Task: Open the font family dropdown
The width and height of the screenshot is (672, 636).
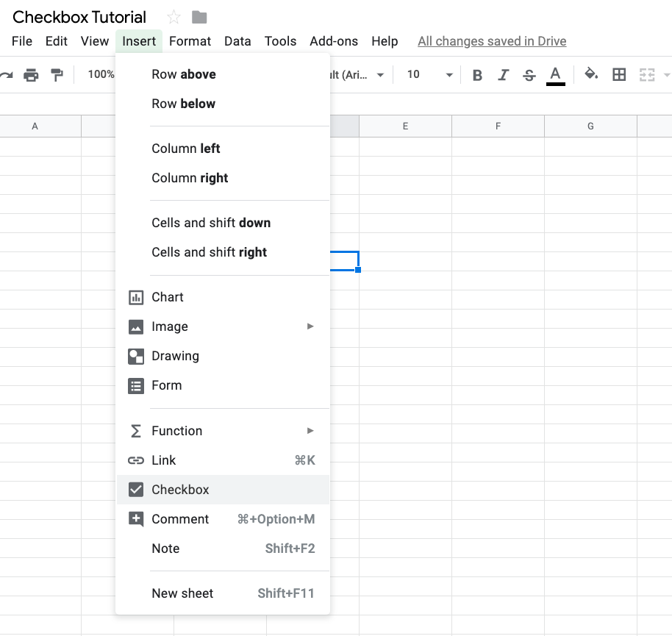Action: (x=357, y=75)
